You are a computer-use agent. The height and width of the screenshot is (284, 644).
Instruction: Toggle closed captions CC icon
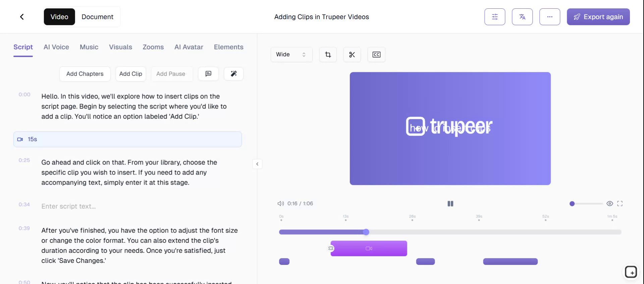point(376,54)
